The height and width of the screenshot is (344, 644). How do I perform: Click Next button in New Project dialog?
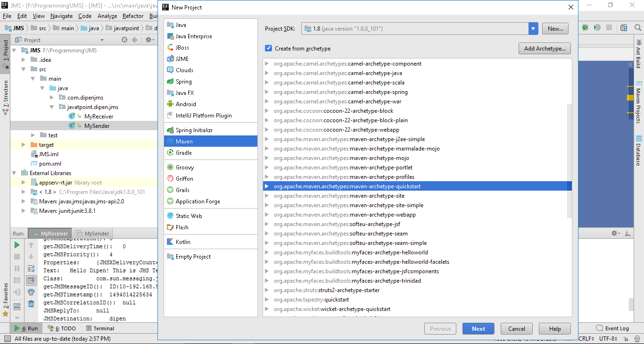[479, 329]
